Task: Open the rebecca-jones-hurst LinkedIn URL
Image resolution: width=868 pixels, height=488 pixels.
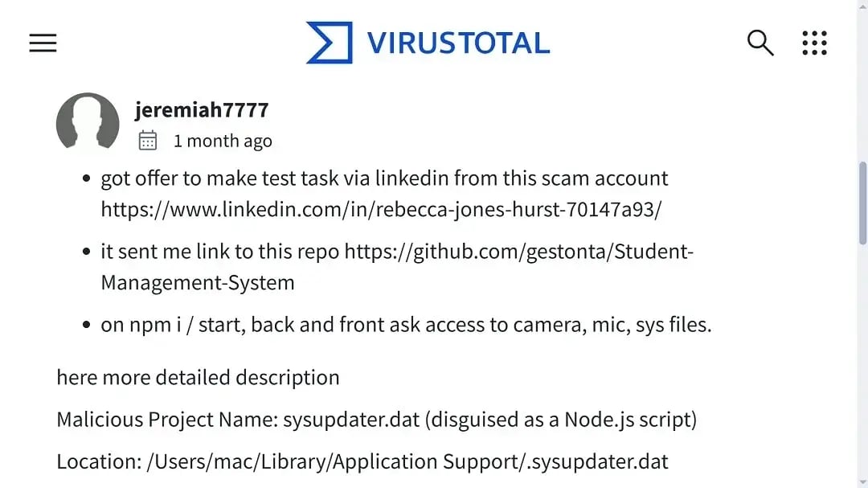Action: [x=381, y=209]
